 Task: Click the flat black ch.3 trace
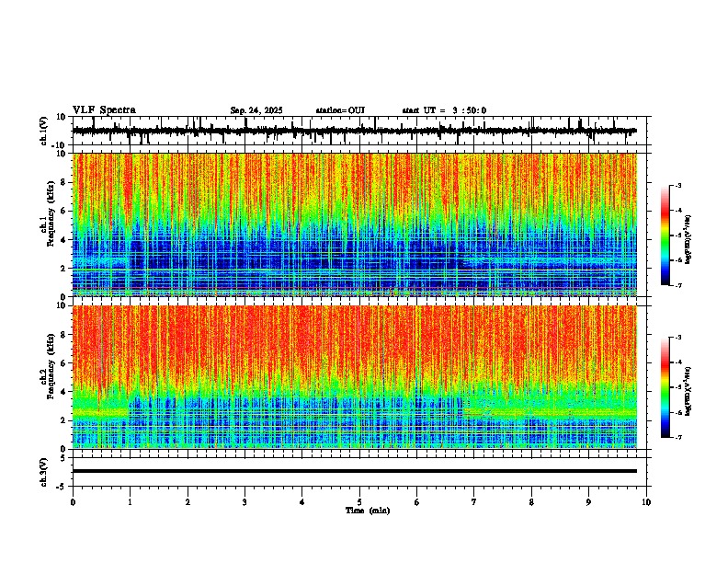[355, 471]
